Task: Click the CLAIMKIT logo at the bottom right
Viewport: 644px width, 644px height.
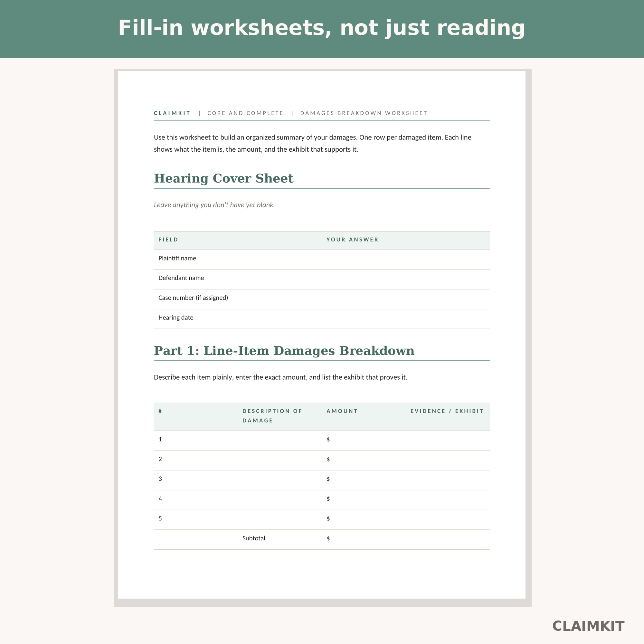Action: 588,626
